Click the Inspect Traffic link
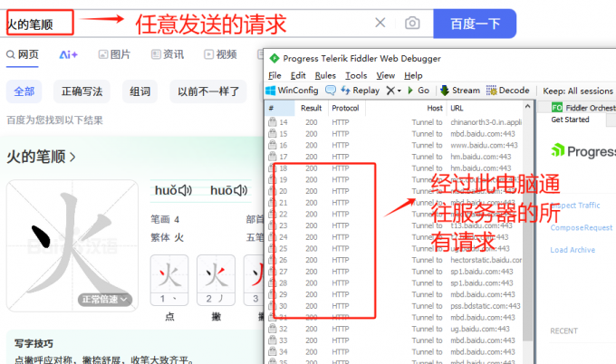 coord(575,206)
